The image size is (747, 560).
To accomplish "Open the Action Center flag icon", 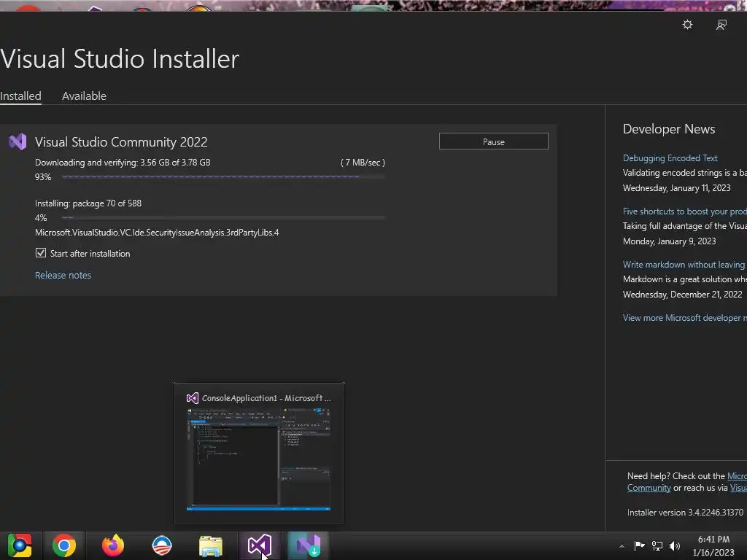I will (639, 545).
